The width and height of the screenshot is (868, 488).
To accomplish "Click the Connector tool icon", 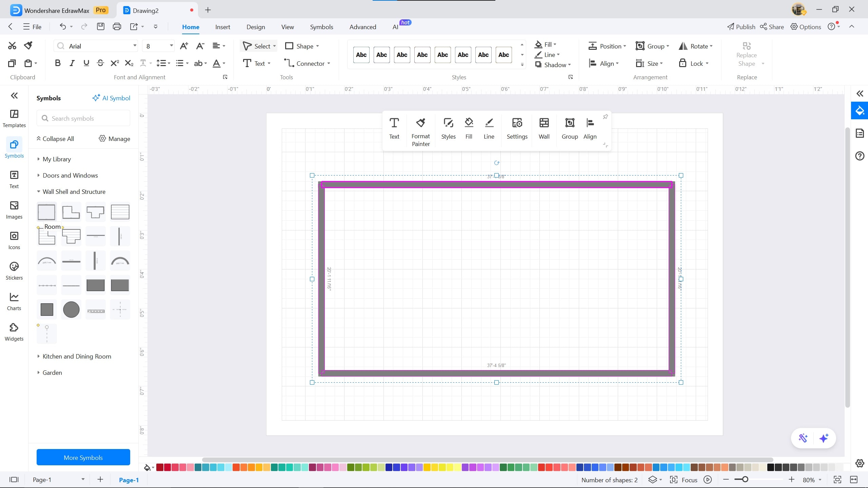I will point(289,63).
